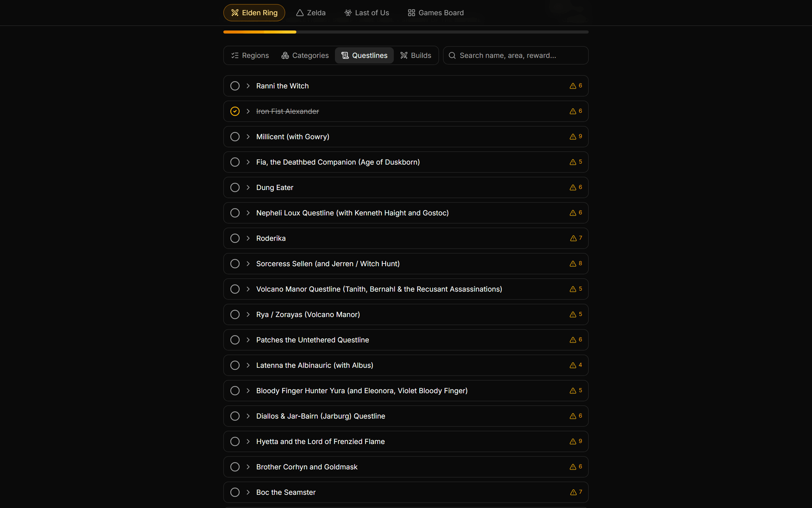Click the Millicent (with Gowry) title
Screen dimensions: 812x508
point(293,137)
